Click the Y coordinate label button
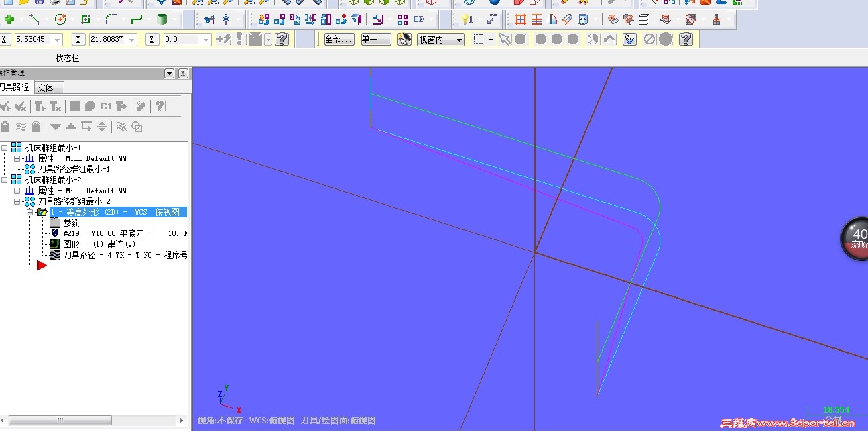This screenshot has width=868, height=432. coord(79,40)
